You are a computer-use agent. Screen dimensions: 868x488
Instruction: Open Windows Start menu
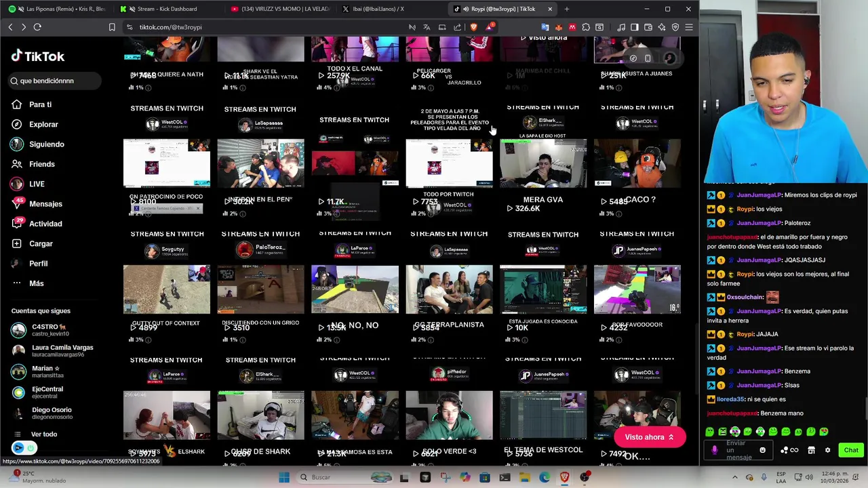284,477
